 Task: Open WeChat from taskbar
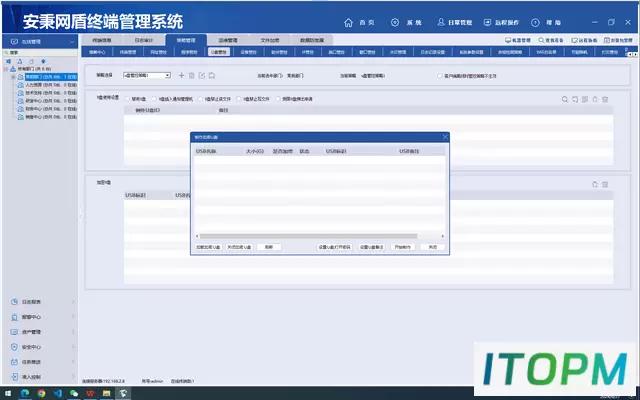click(x=74, y=393)
